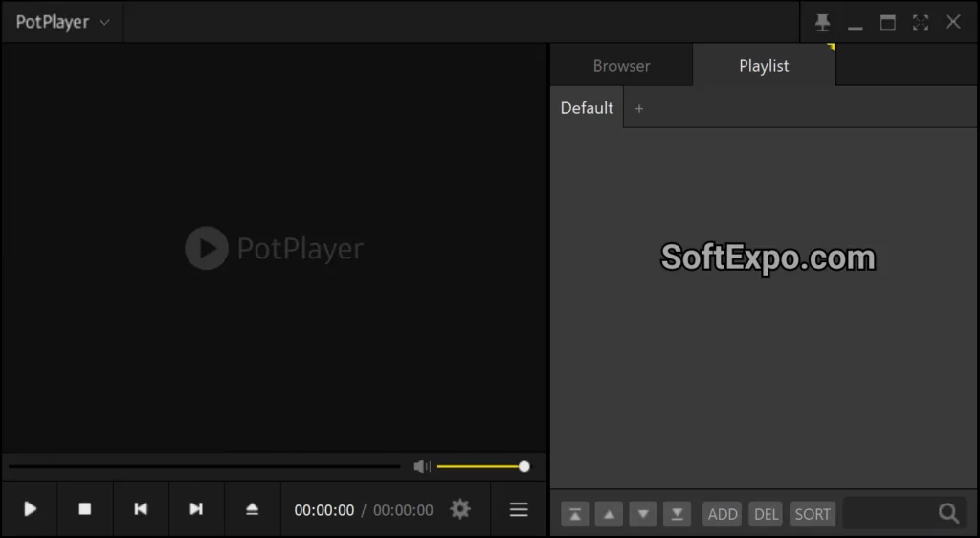The width and height of the screenshot is (980, 538).
Task: Click the PotPlayer logo in the video area
Action: coord(275,248)
